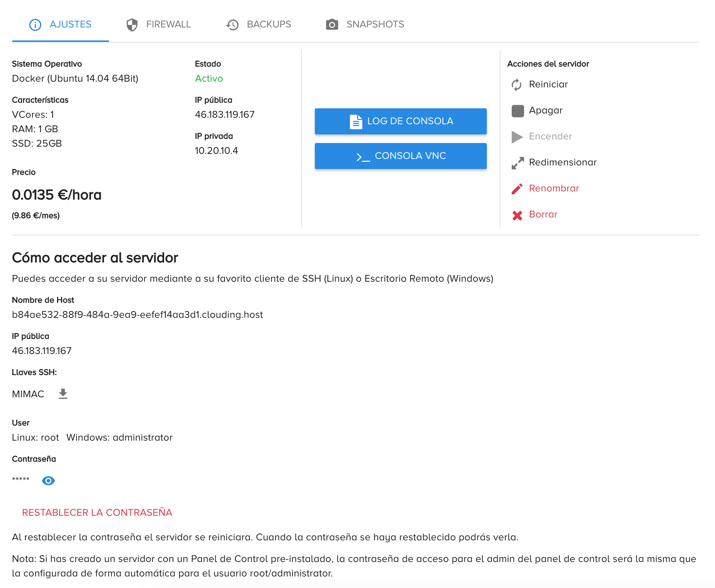Click the Encender play triangle icon
The height and width of the screenshot is (588, 715).
click(517, 137)
